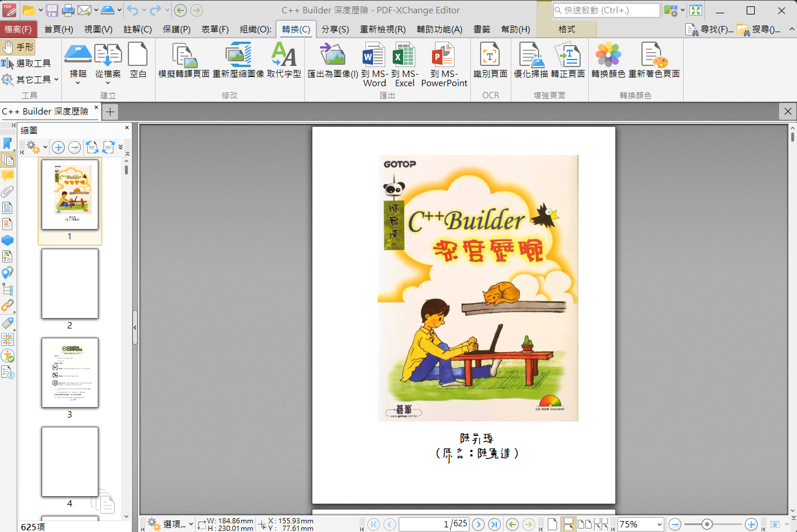Select page 3 thumbnail
Viewport: 797px width, 532px height.
[x=70, y=373]
